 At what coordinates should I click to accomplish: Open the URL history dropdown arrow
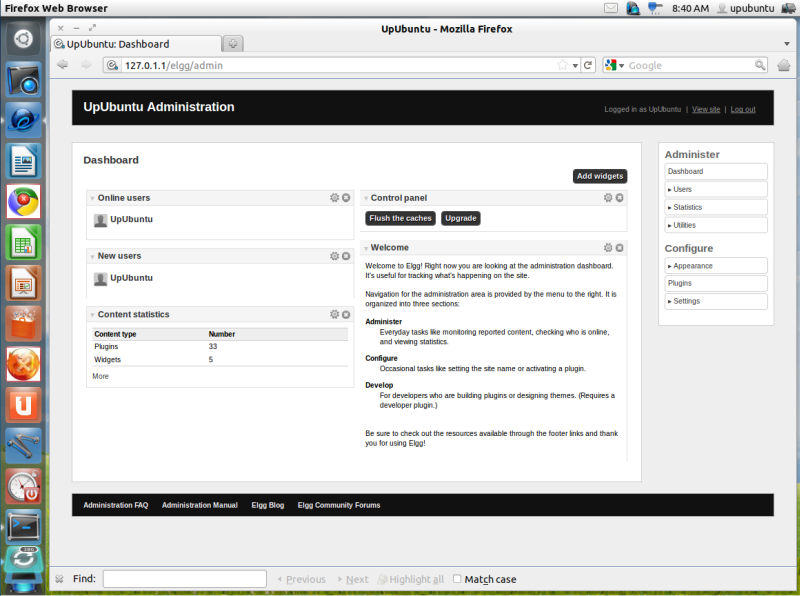(x=575, y=66)
